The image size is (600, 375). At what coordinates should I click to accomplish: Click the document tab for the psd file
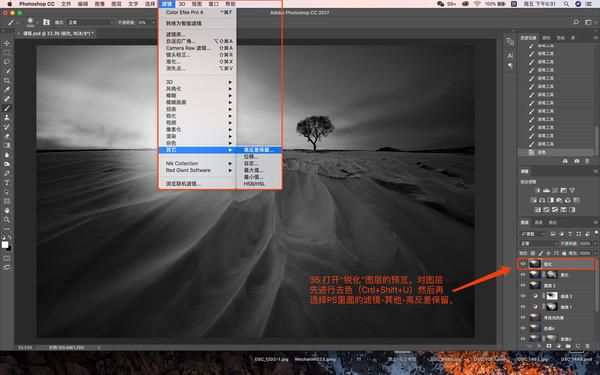click(57, 34)
